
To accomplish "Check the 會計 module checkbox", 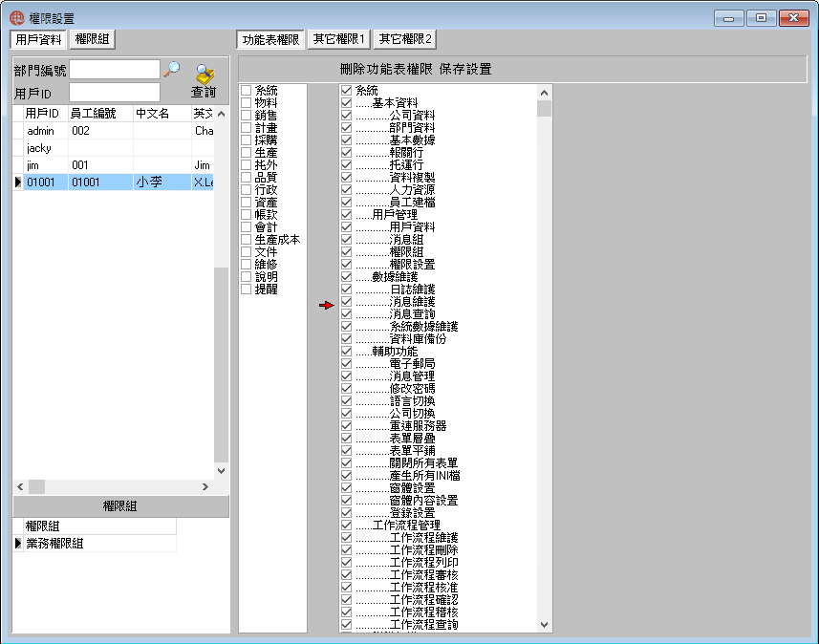I will 246,227.
